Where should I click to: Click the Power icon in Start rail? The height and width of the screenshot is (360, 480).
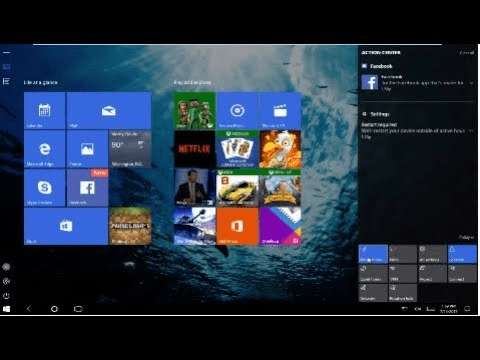click(x=6, y=296)
